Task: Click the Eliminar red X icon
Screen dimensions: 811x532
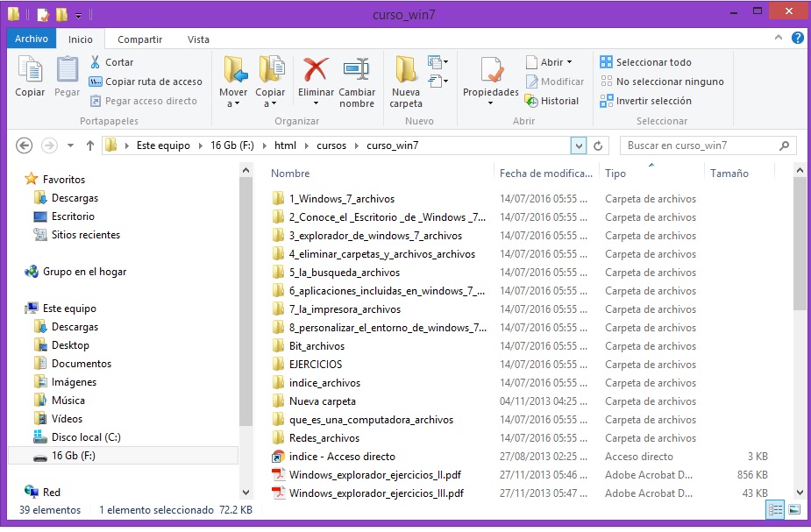Action: coord(316,70)
